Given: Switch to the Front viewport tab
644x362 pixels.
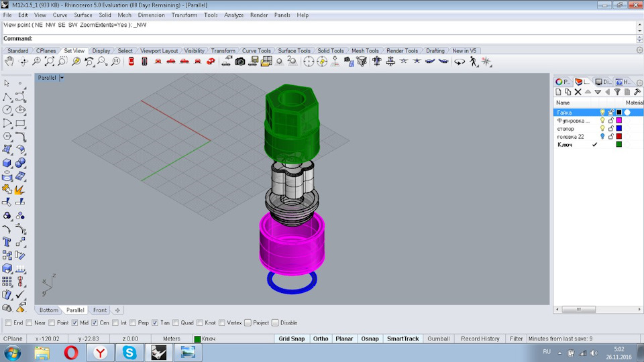Looking at the screenshot, I should pyautogui.click(x=99, y=310).
